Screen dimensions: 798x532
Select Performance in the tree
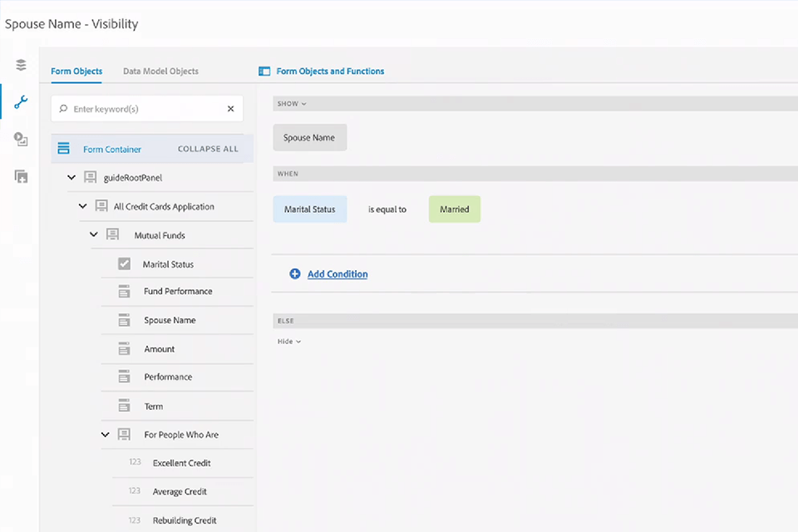coord(168,377)
